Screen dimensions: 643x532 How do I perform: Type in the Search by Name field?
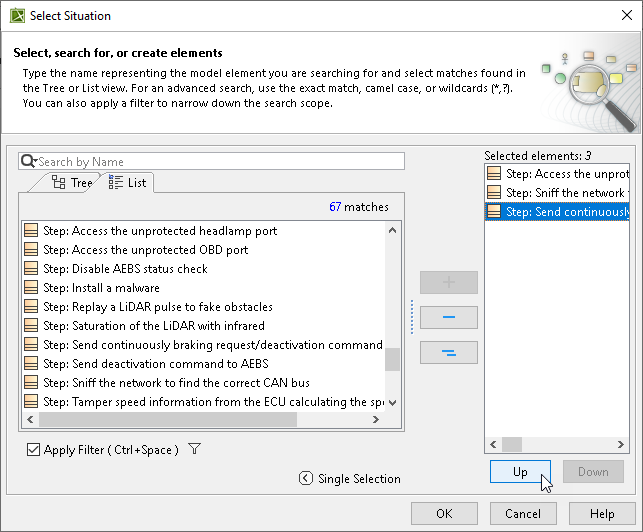pyautogui.click(x=220, y=162)
